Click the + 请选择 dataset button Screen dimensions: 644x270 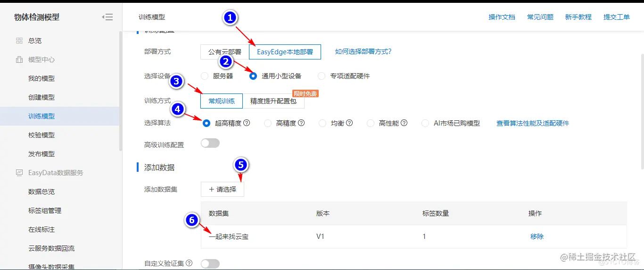click(x=223, y=189)
